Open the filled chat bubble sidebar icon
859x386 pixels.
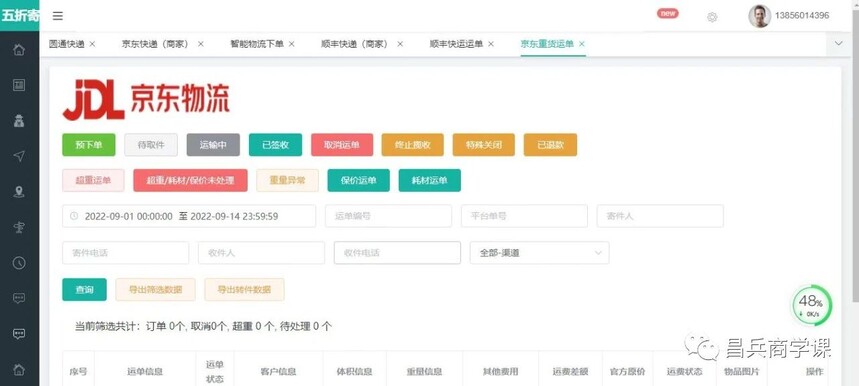point(19,334)
